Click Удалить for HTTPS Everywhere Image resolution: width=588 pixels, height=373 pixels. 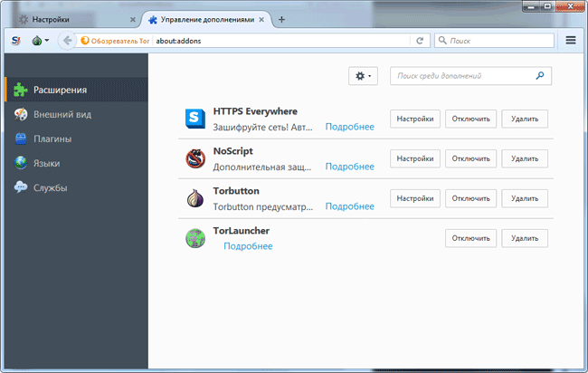(x=525, y=119)
